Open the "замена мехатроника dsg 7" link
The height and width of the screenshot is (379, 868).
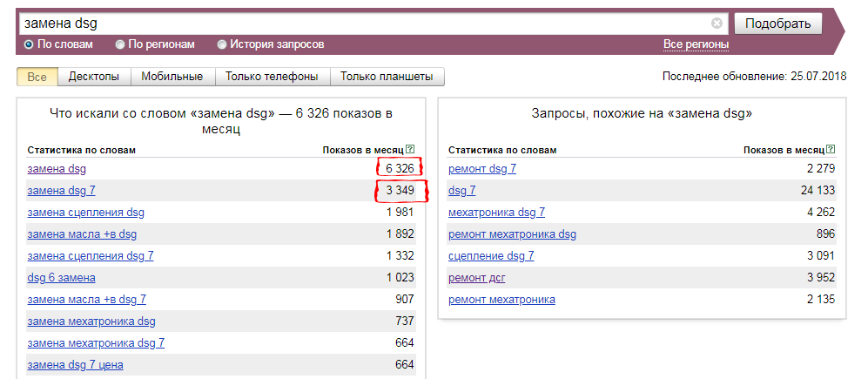(x=96, y=343)
